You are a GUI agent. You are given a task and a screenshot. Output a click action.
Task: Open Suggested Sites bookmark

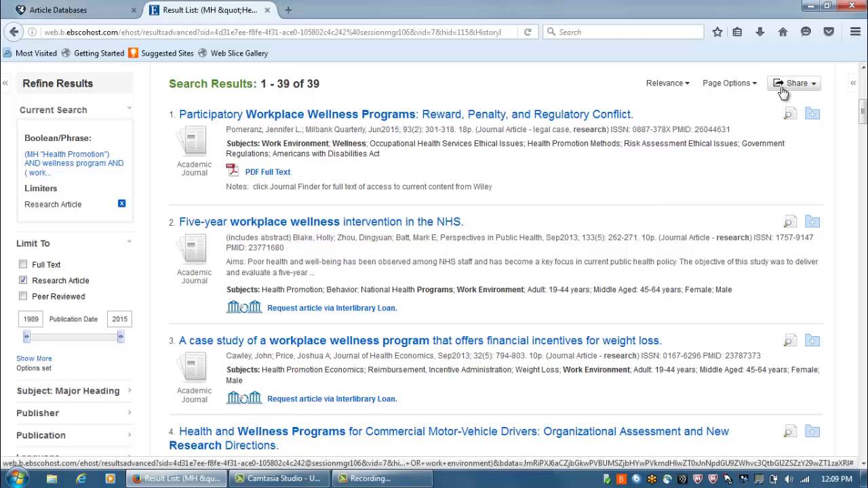point(161,53)
